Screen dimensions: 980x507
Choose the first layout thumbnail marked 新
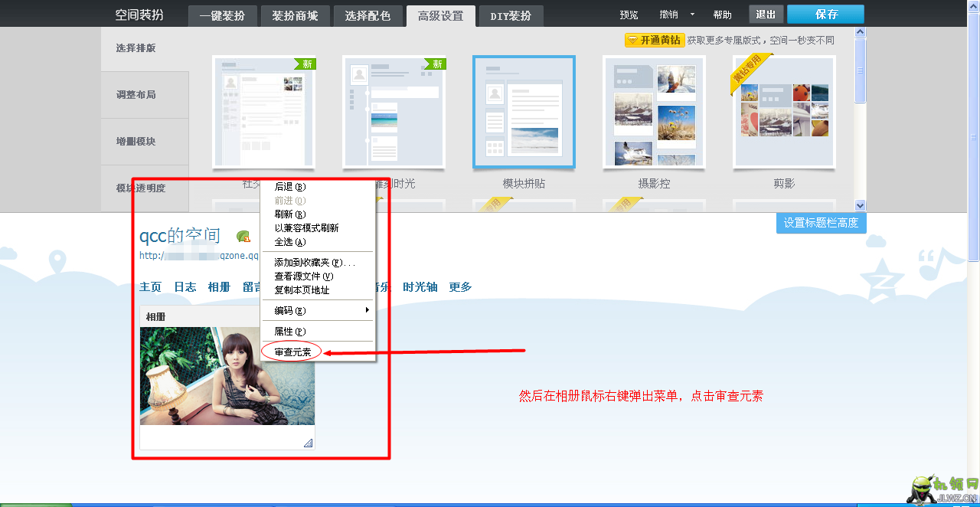264,112
